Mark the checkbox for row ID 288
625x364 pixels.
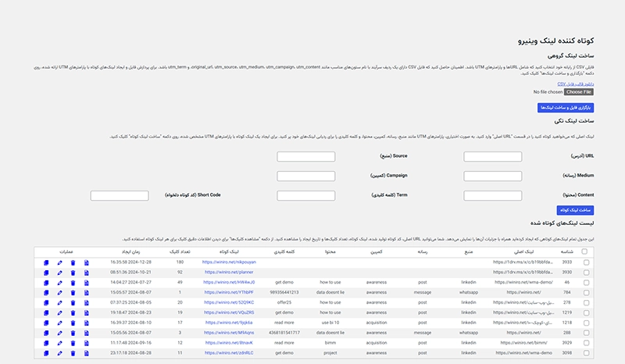[x=587, y=333]
